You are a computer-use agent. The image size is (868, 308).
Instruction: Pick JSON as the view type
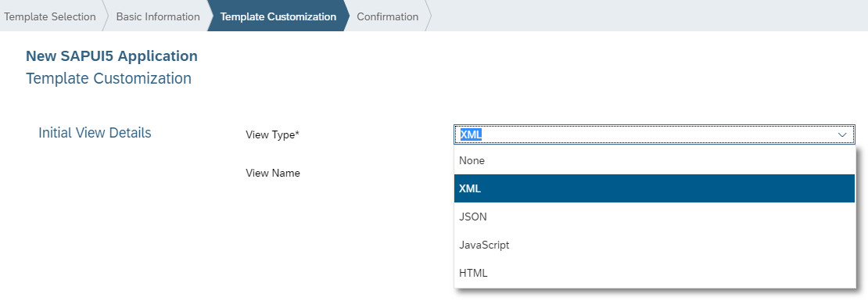(655, 217)
